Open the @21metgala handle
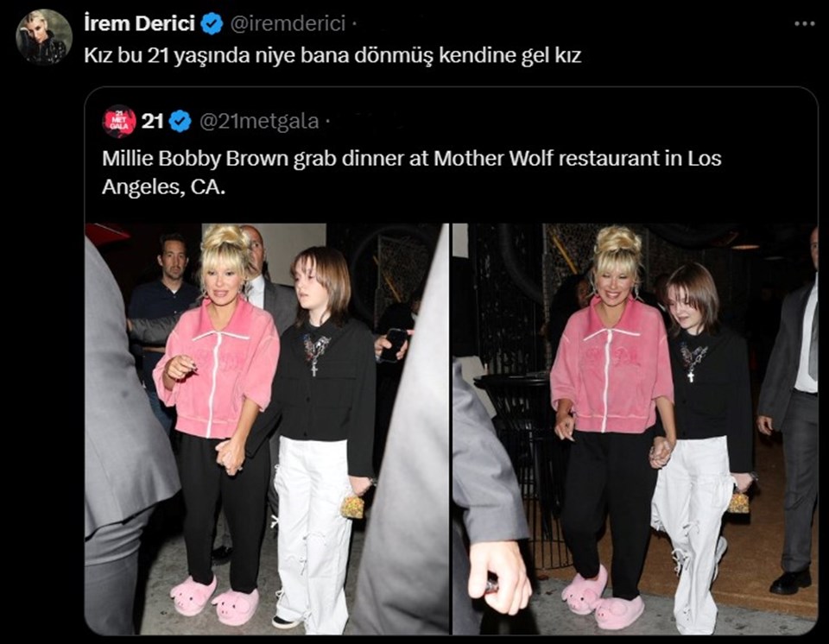Viewport: 829px width, 644px height. tap(259, 122)
